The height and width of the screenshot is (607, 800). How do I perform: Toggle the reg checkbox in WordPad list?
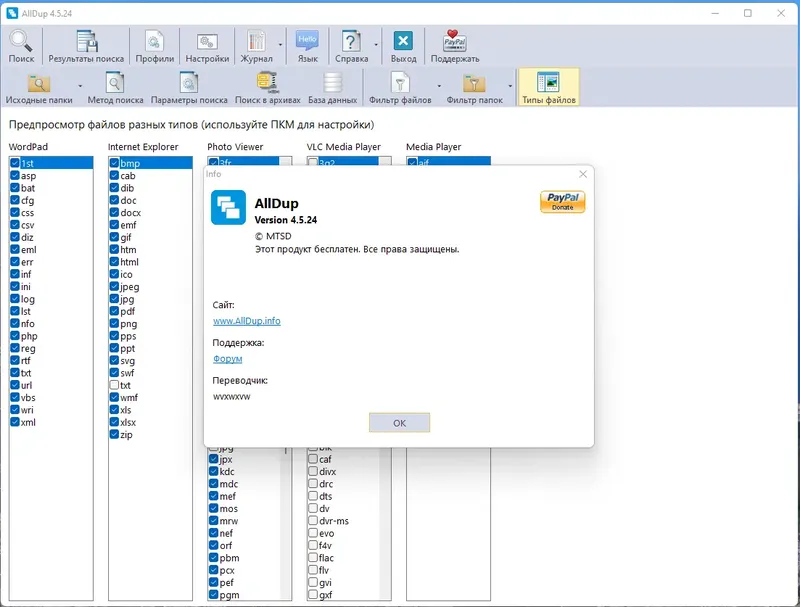[15, 348]
